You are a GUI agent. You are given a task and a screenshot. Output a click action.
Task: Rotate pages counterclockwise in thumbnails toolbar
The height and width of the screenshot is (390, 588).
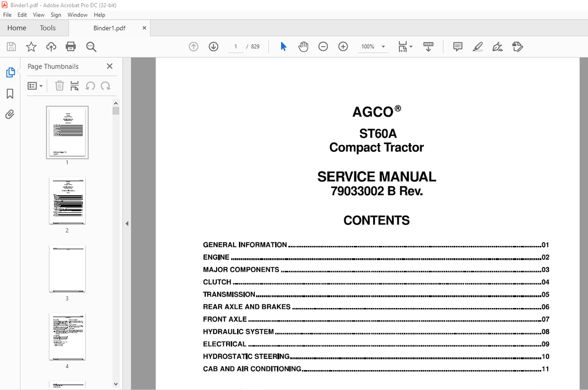(x=90, y=86)
